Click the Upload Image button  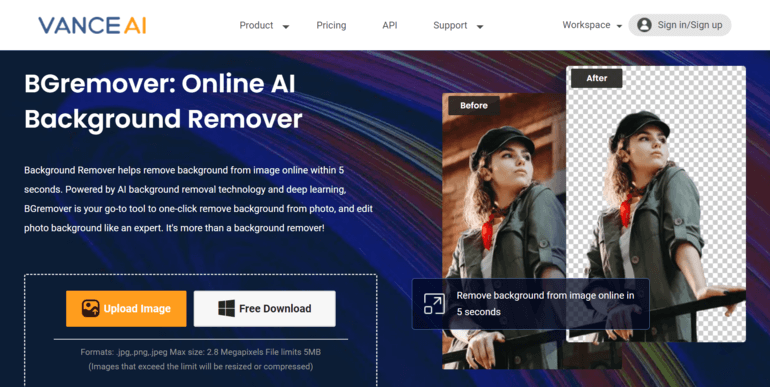[x=126, y=308]
